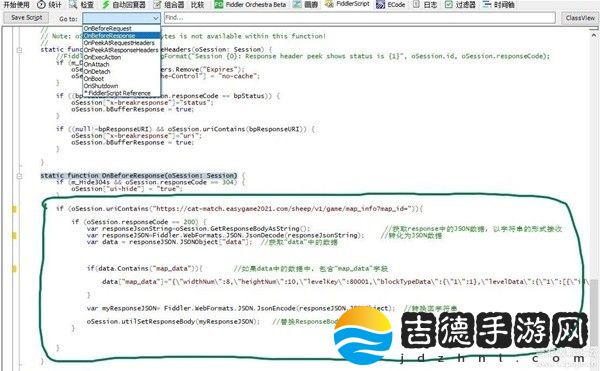This screenshot has width=600, height=371.
Task: Open the Statistics tab clock icon
Action: (41, 5)
